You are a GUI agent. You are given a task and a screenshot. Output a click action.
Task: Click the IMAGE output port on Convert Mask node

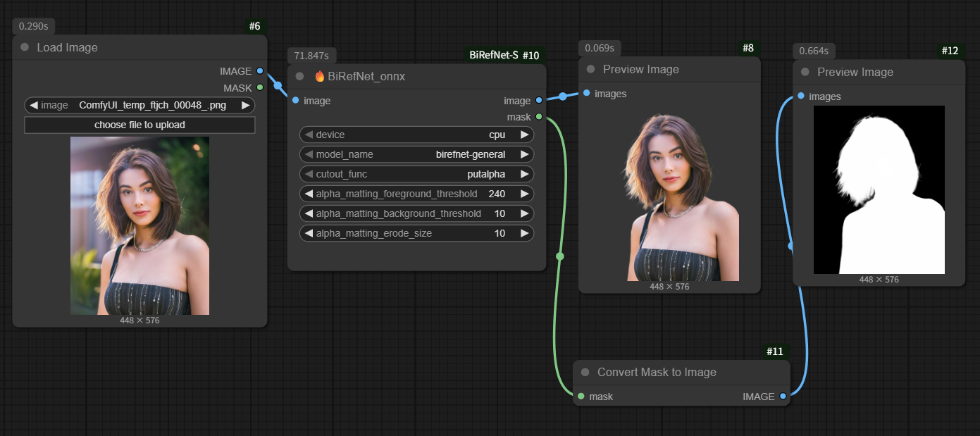coord(783,397)
